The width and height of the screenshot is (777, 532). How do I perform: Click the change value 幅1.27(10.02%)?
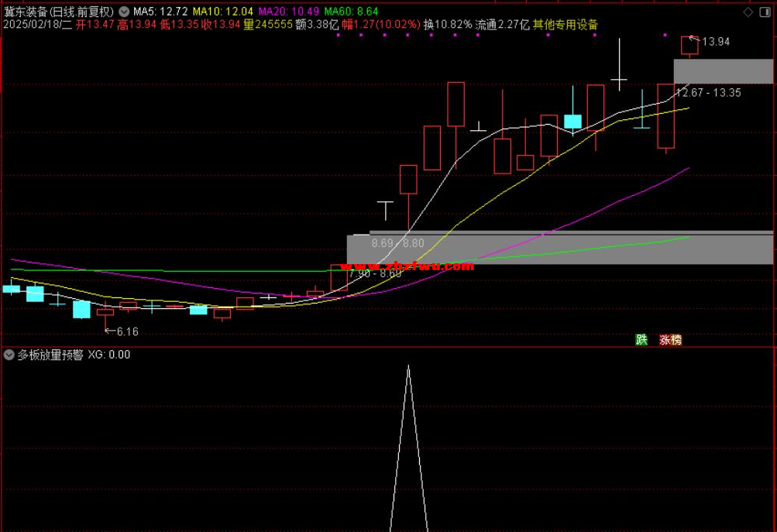[381, 25]
